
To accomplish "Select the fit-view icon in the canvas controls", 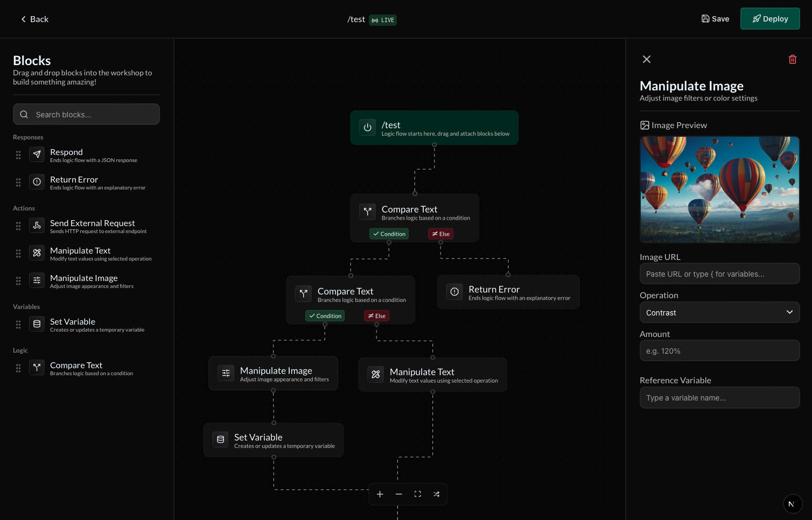I will [417, 494].
